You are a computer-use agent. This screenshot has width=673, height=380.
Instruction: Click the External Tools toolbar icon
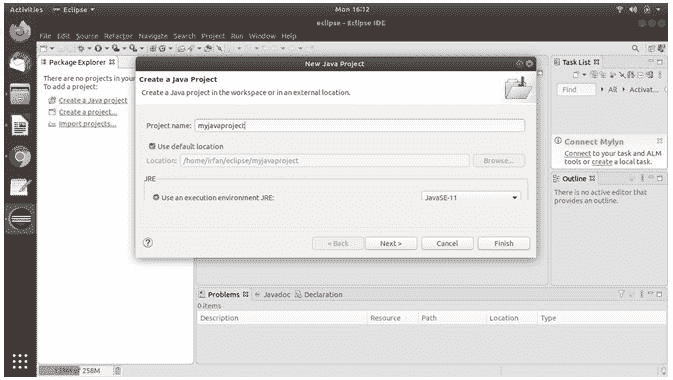point(133,49)
